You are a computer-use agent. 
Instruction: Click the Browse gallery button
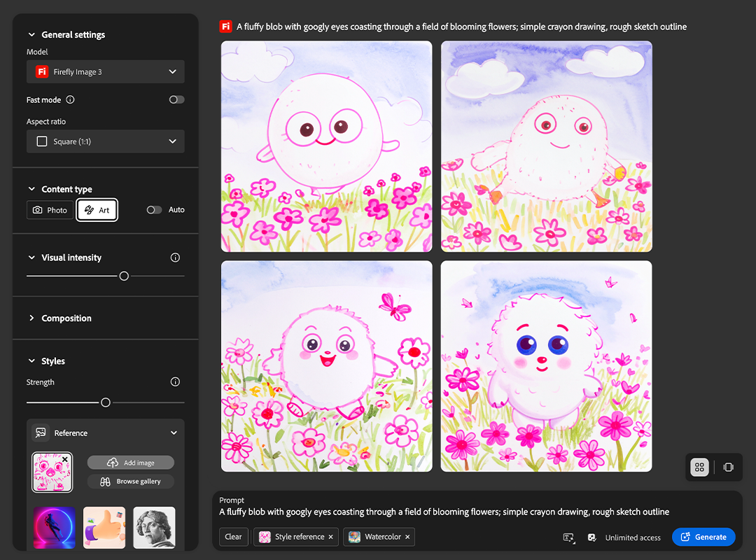[x=131, y=482]
